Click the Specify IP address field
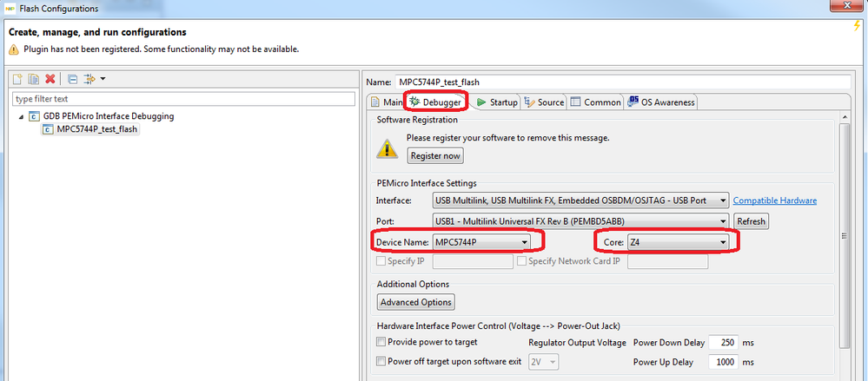Screen dimensions: 868x381 click(x=473, y=261)
